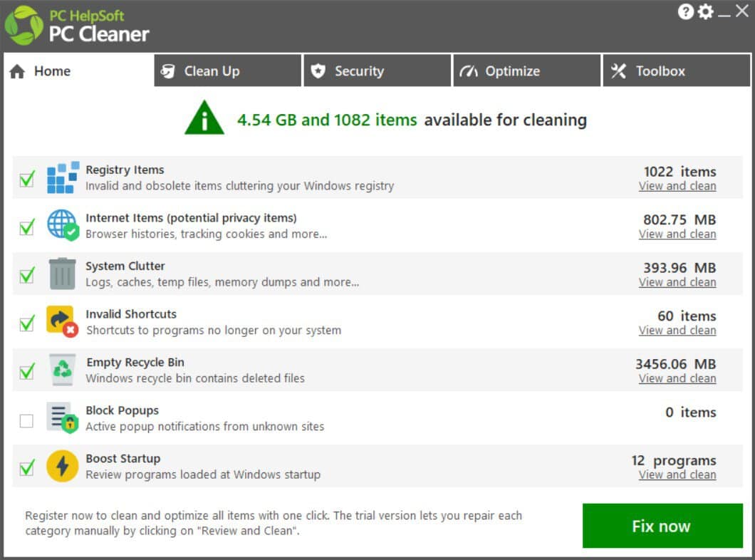Click the Optimize speedometer icon
This screenshot has width=755, height=560.
(x=469, y=71)
